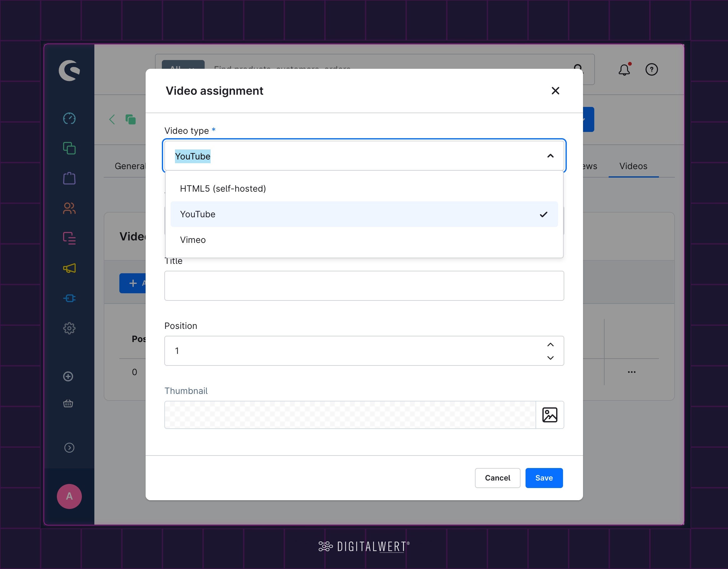
Task: Click the Position label
Action: pos(181,326)
